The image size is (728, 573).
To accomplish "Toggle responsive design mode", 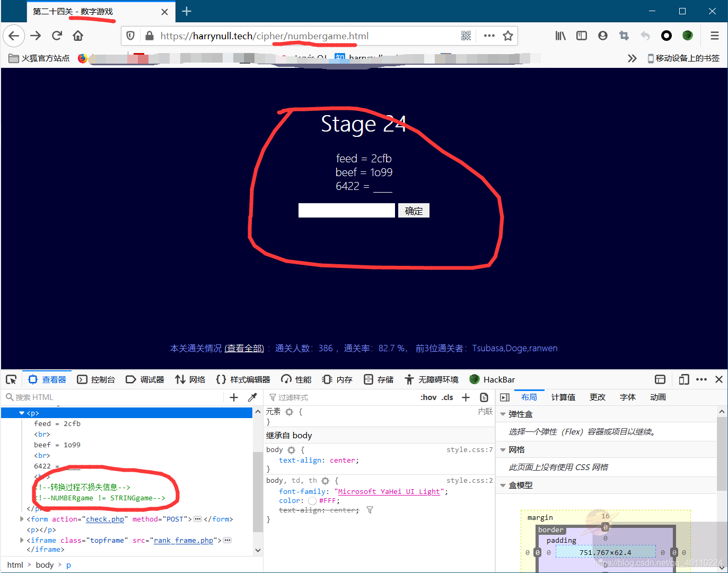I will pyautogui.click(x=684, y=379).
